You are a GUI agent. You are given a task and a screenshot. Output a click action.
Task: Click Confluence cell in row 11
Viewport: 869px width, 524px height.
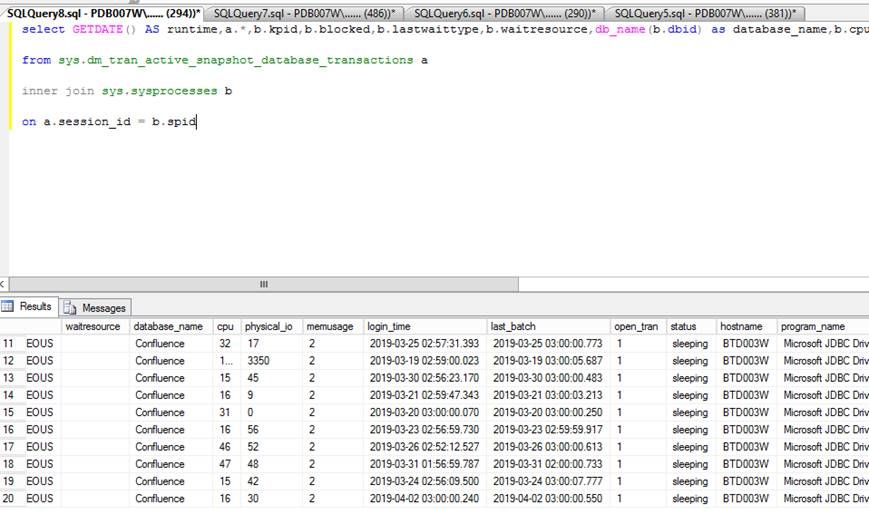tap(160, 344)
